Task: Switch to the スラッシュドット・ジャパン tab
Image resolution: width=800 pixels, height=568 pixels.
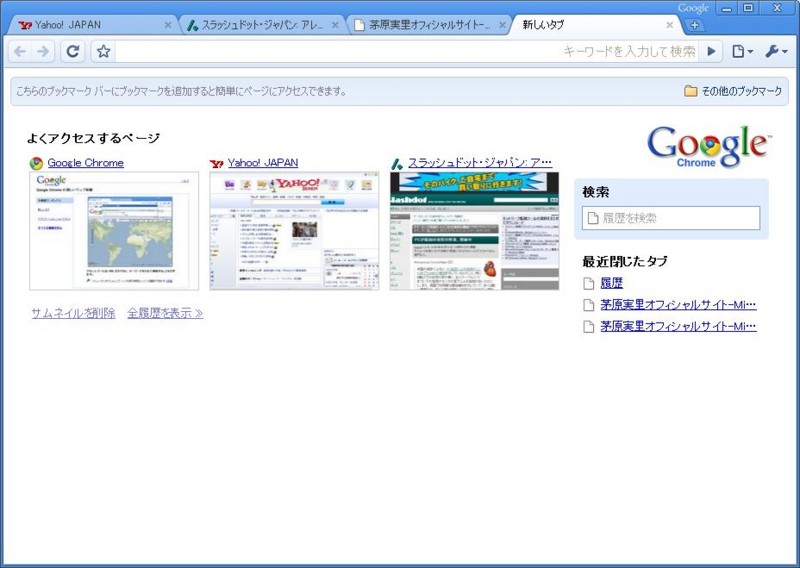Action: (262, 24)
